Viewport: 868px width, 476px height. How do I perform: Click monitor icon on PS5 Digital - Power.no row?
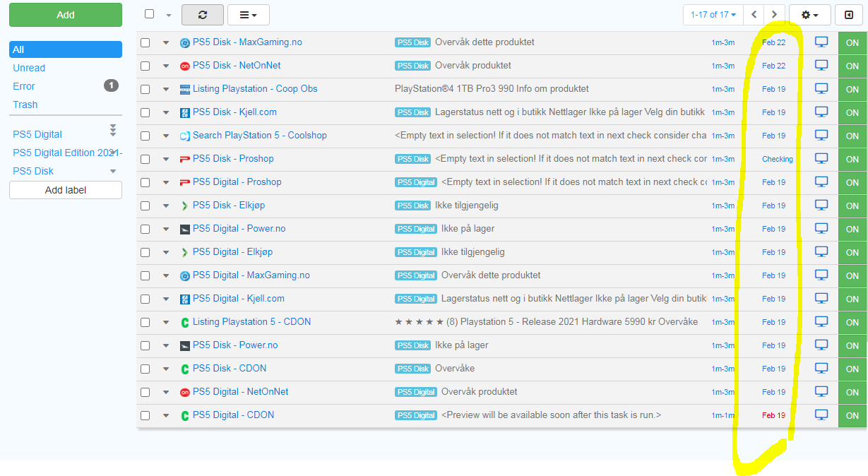coord(821,229)
